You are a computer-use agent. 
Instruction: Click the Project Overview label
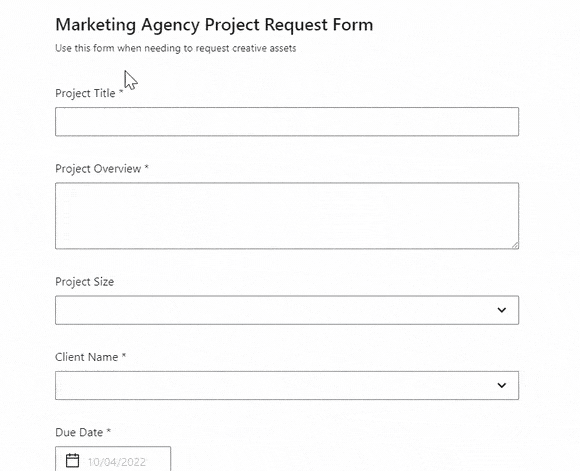coord(98,169)
